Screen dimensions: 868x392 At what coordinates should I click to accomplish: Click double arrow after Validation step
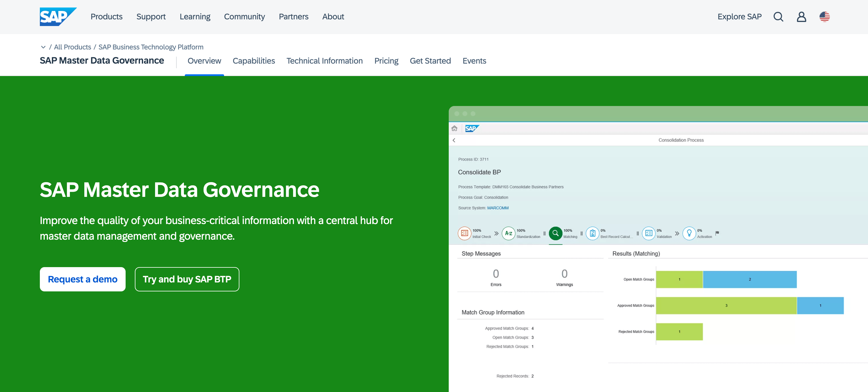pos(677,233)
